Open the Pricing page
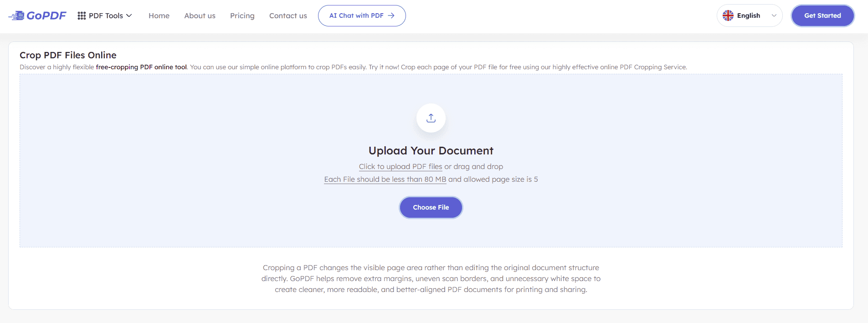Screen dimensions: 868x323 coord(242,15)
